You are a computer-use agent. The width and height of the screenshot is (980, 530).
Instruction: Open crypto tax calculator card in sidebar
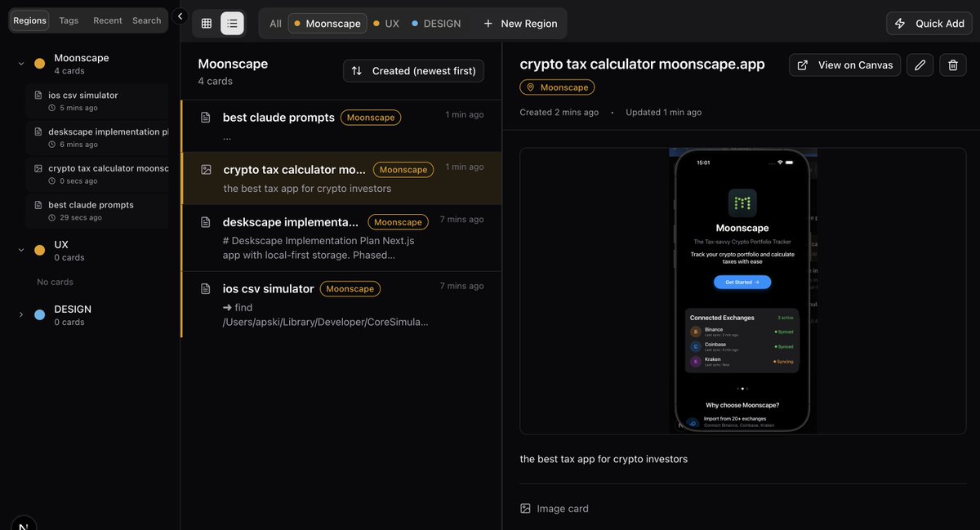click(97, 175)
